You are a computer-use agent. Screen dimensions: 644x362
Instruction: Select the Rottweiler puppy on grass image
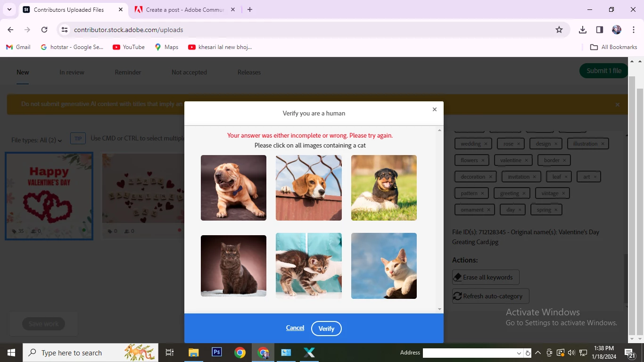[x=384, y=188]
